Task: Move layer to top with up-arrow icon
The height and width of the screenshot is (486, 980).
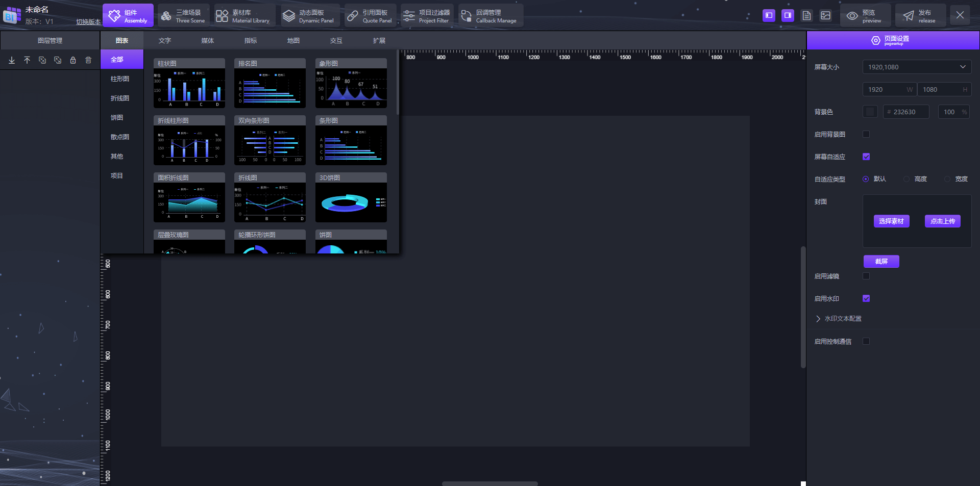Action: point(27,60)
